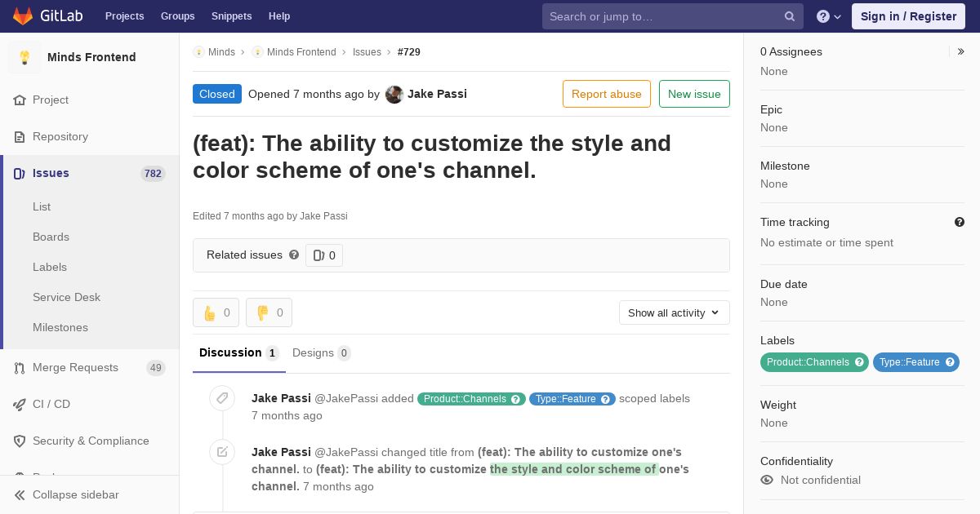Click the Minds group avatar in breadcrumb

[x=198, y=51]
